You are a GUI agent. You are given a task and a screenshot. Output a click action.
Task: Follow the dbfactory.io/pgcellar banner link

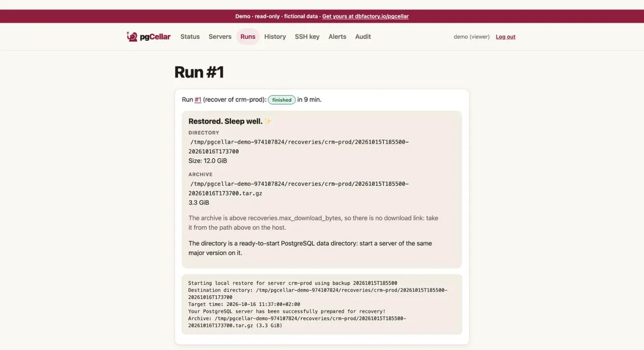coord(365,16)
